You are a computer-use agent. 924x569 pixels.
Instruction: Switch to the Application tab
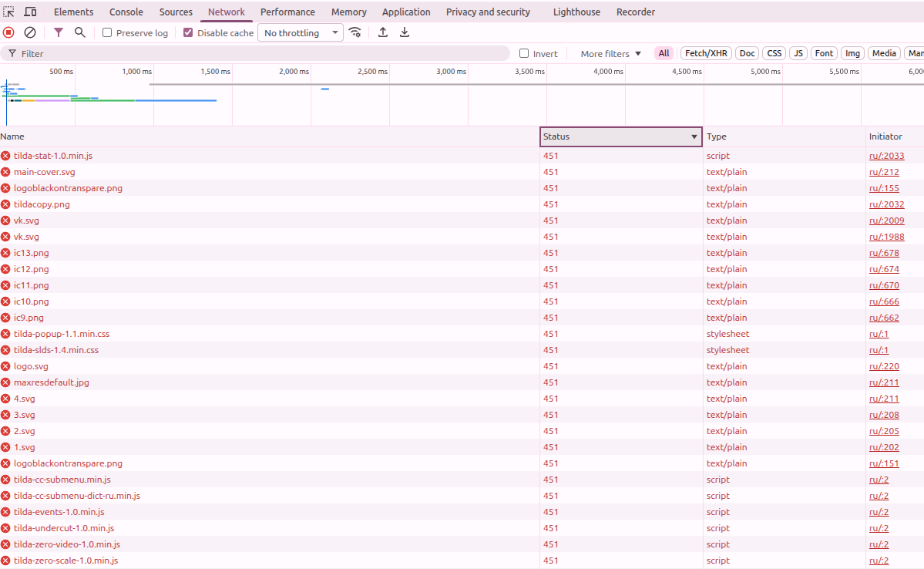pyautogui.click(x=406, y=12)
